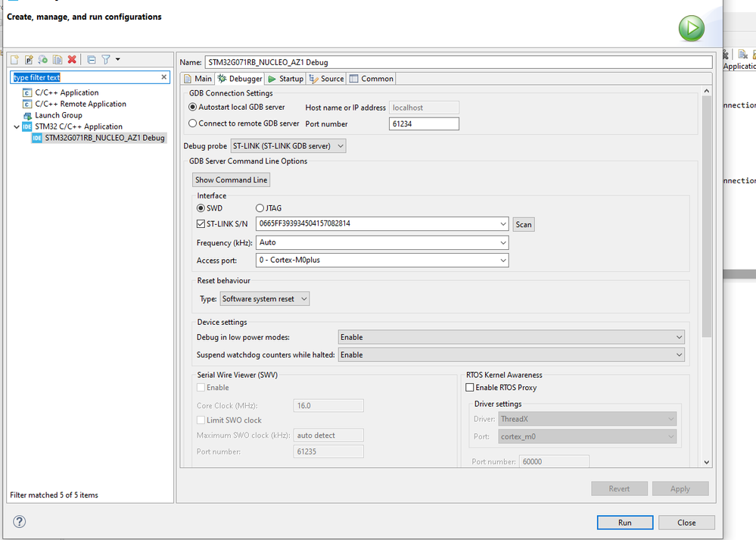The width and height of the screenshot is (756, 540).
Task: Open the filter dropdown arrow beside funnel
Action: pyautogui.click(x=117, y=59)
